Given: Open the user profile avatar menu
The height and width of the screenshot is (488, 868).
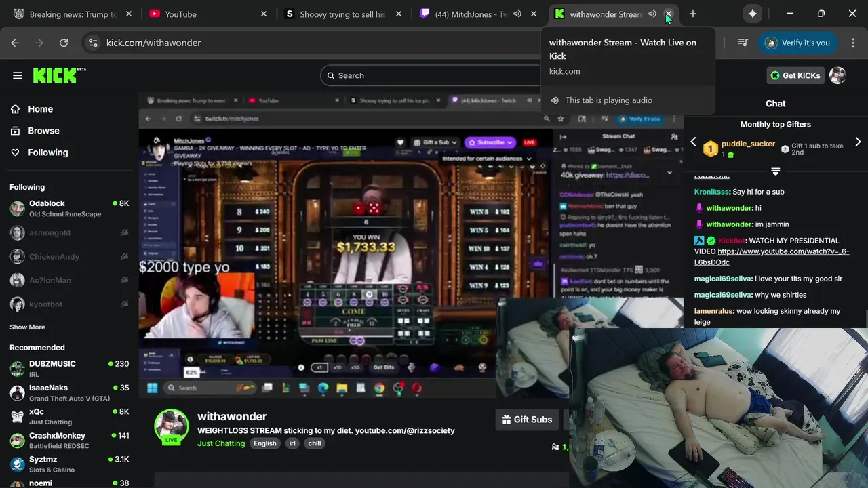Looking at the screenshot, I should (838, 75).
